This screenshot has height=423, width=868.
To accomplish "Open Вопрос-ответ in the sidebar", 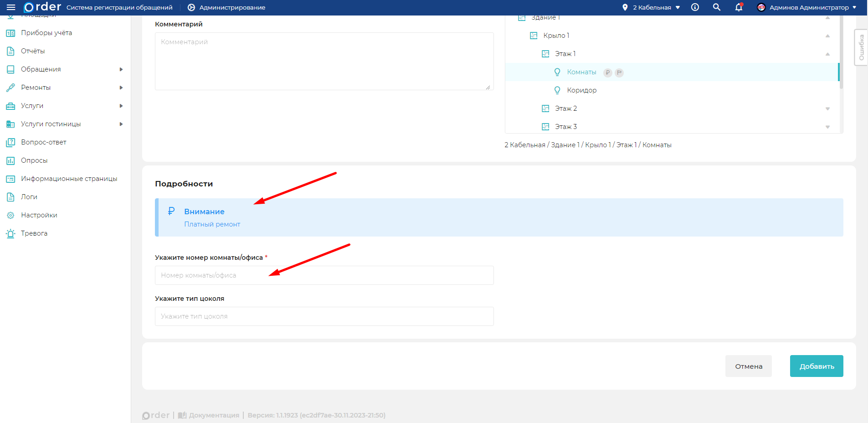I will pos(44,142).
